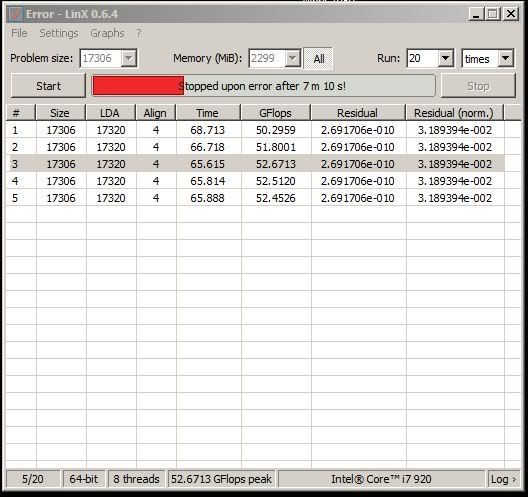Open the File menu
The height and width of the screenshot is (497, 528).
click(x=19, y=33)
